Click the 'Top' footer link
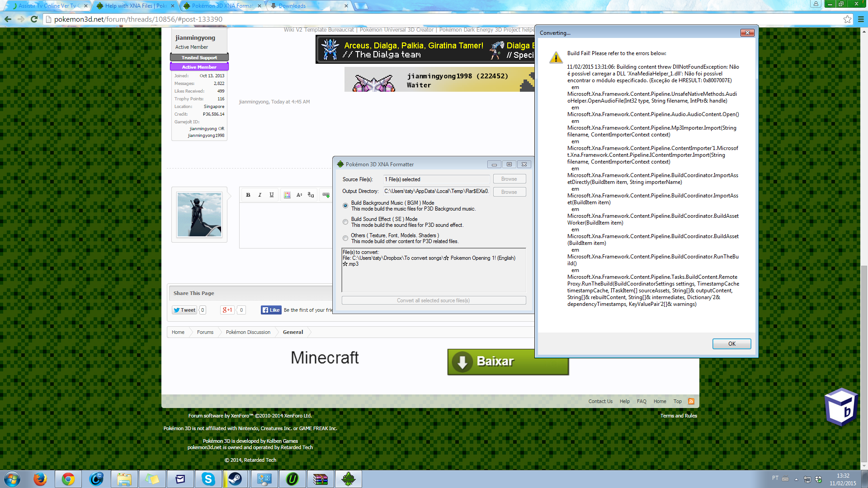Screen dimensions: 868x488 tap(677, 401)
